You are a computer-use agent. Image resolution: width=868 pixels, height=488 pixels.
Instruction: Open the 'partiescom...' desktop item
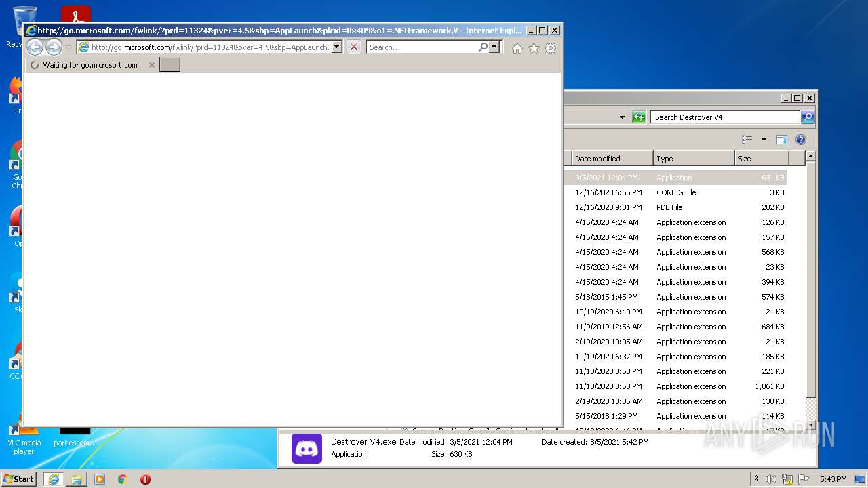click(x=75, y=438)
